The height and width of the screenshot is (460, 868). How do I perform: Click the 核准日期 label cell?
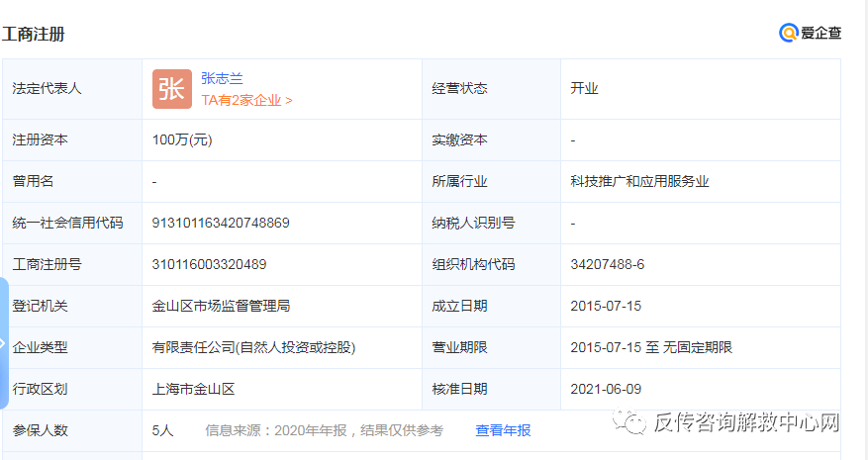[492, 389]
